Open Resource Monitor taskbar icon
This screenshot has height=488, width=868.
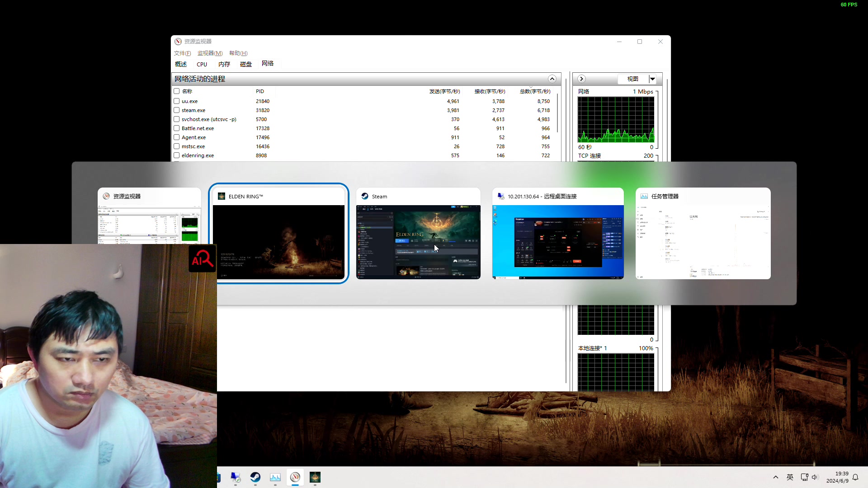[295, 477]
